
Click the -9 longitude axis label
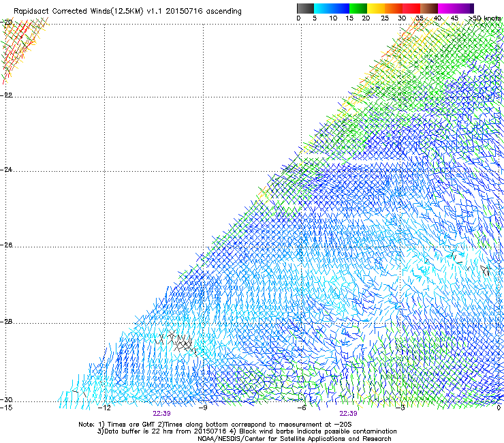coord(203,408)
